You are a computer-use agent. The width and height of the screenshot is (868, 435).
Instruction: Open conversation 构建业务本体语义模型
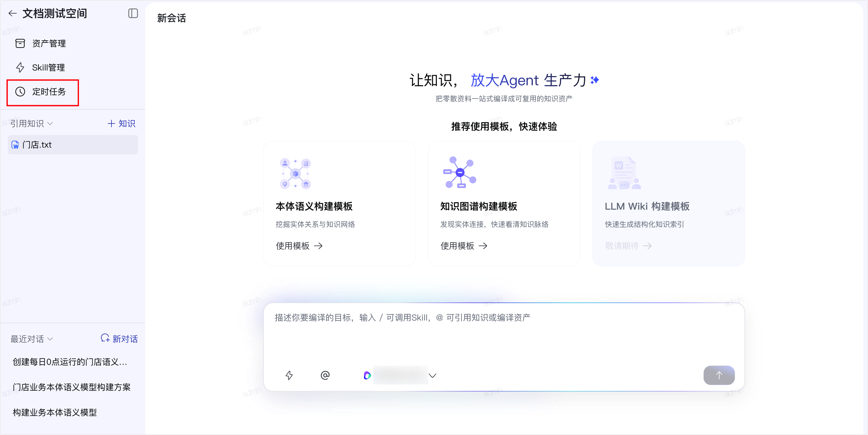coord(55,412)
